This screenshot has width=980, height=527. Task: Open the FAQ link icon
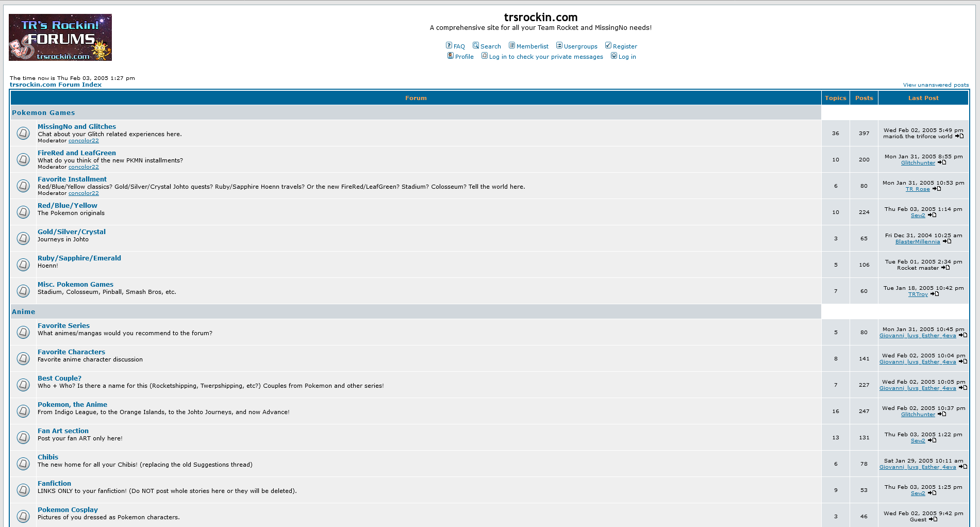tap(449, 45)
